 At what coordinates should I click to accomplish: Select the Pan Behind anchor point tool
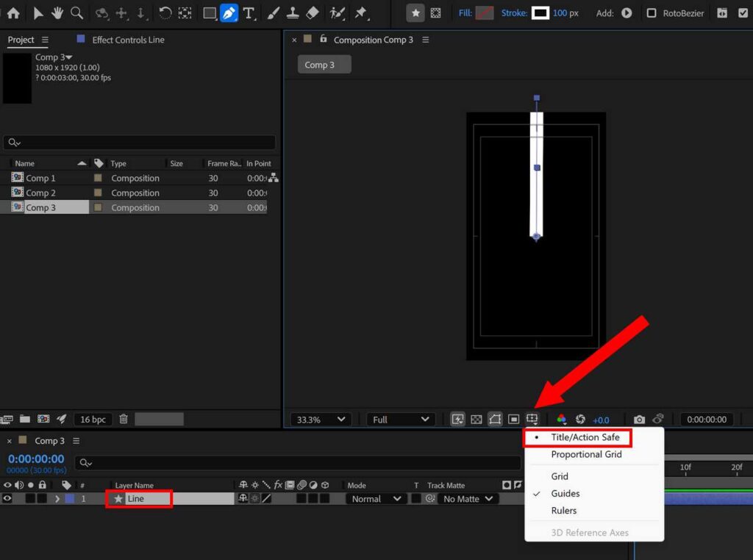tap(185, 13)
